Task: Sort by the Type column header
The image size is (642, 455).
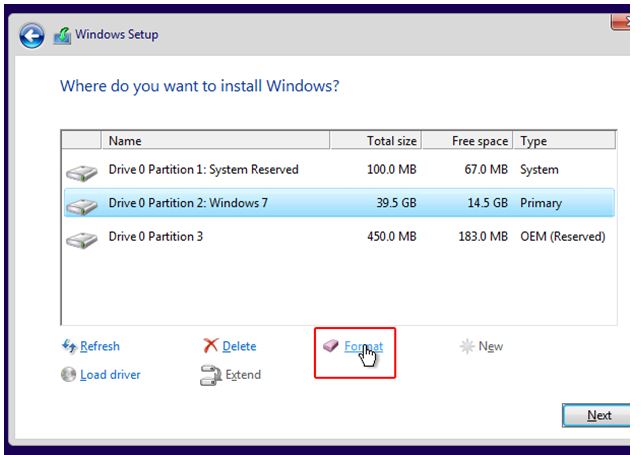Action: pos(565,140)
